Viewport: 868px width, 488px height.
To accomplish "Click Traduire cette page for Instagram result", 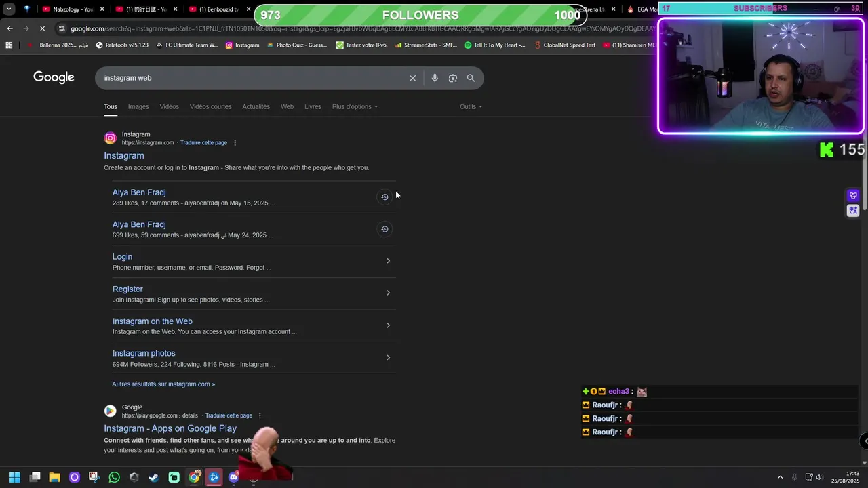I will tap(203, 143).
